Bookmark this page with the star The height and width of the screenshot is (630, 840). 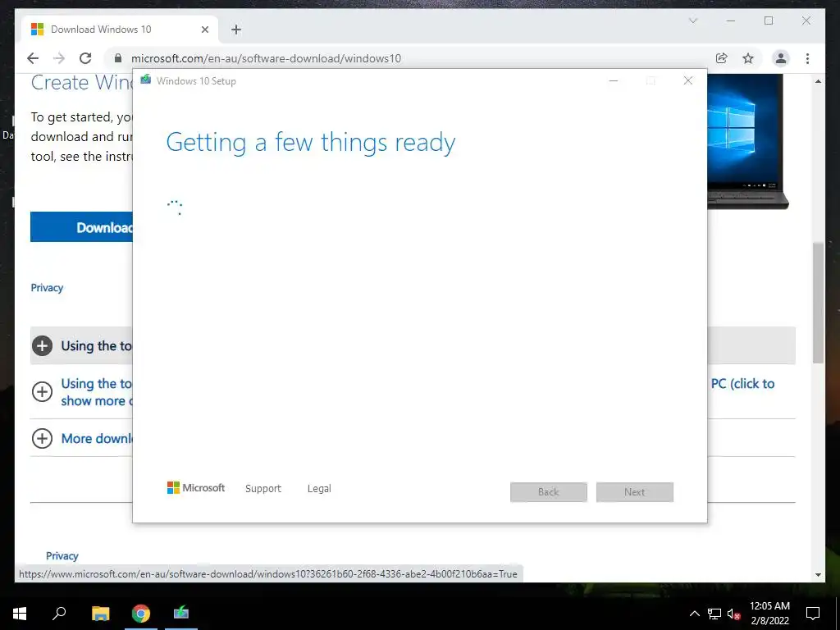[748, 58]
